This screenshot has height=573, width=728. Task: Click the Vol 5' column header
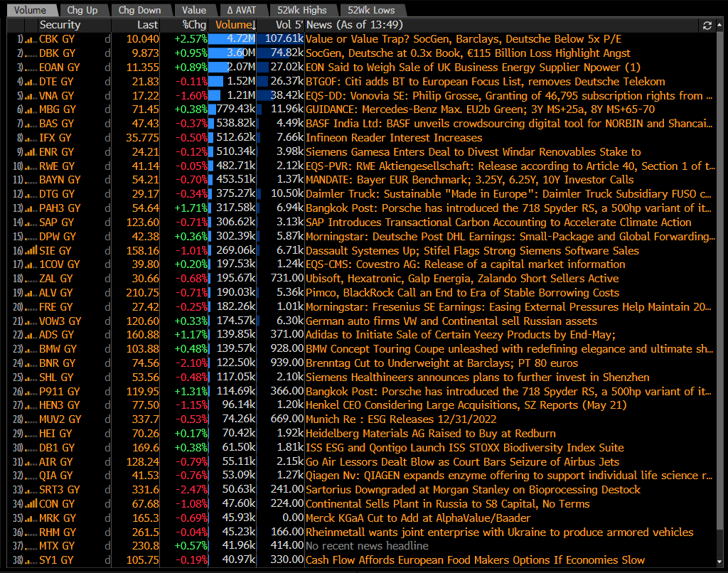[289, 25]
